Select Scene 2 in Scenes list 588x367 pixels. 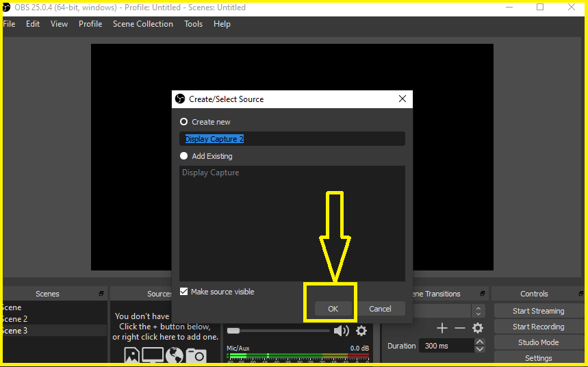pyautogui.click(x=54, y=319)
